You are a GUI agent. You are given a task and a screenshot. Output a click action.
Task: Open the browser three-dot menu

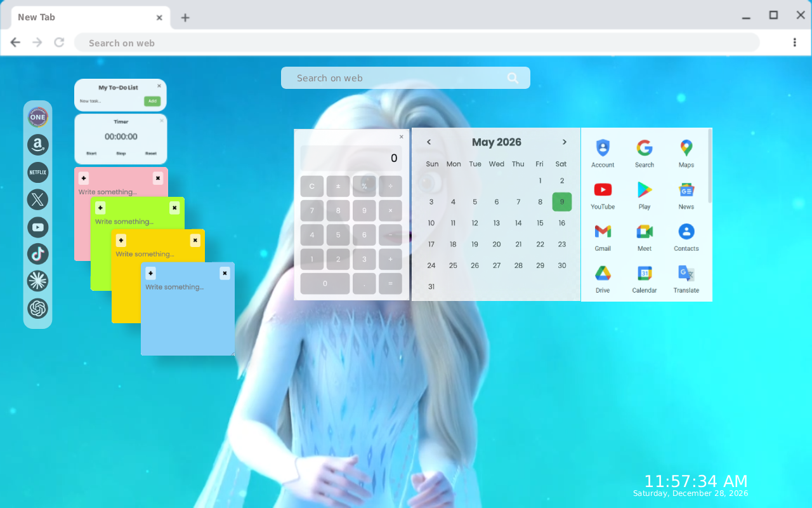pyautogui.click(x=794, y=43)
